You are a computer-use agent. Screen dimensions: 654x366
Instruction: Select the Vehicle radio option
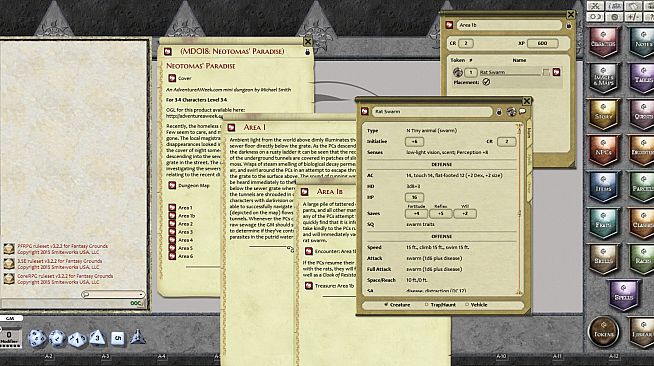(476, 305)
